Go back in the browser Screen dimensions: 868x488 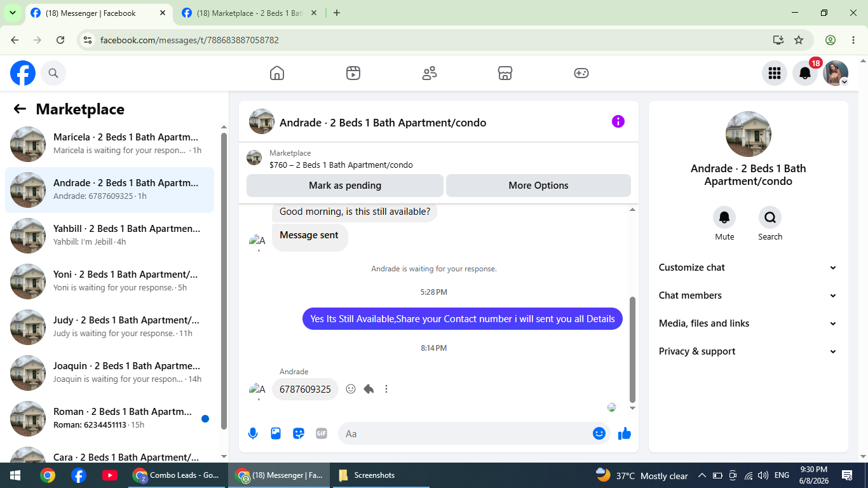tap(15, 40)
